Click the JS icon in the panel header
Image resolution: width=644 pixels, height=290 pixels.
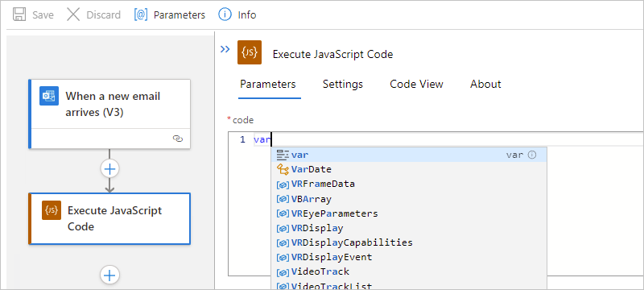click(x=250, y=52)
